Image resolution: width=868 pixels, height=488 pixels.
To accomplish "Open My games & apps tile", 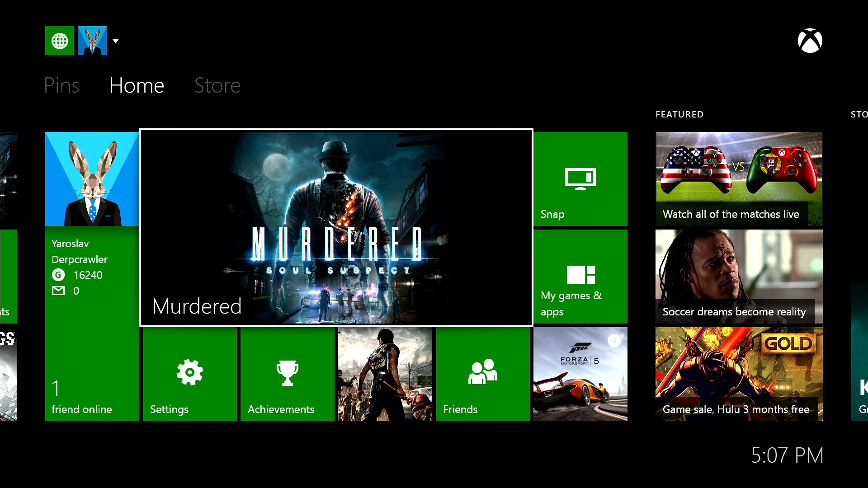I will pos(580,277).
